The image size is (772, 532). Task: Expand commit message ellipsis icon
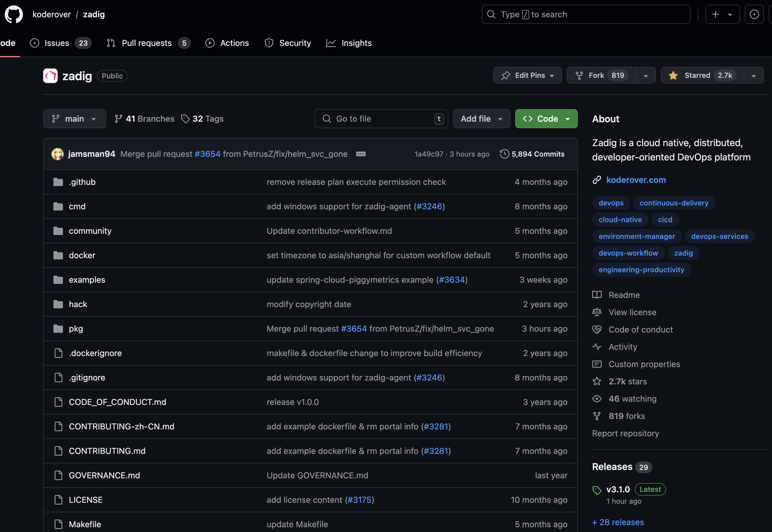tap(361, 154)
